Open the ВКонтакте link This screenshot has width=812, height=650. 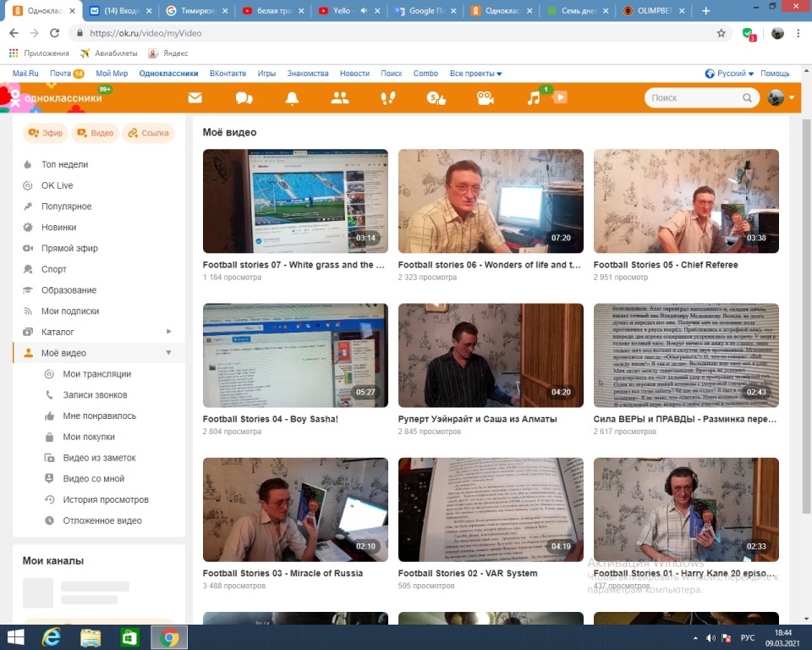pyautogui.click(x=228, y=74)
